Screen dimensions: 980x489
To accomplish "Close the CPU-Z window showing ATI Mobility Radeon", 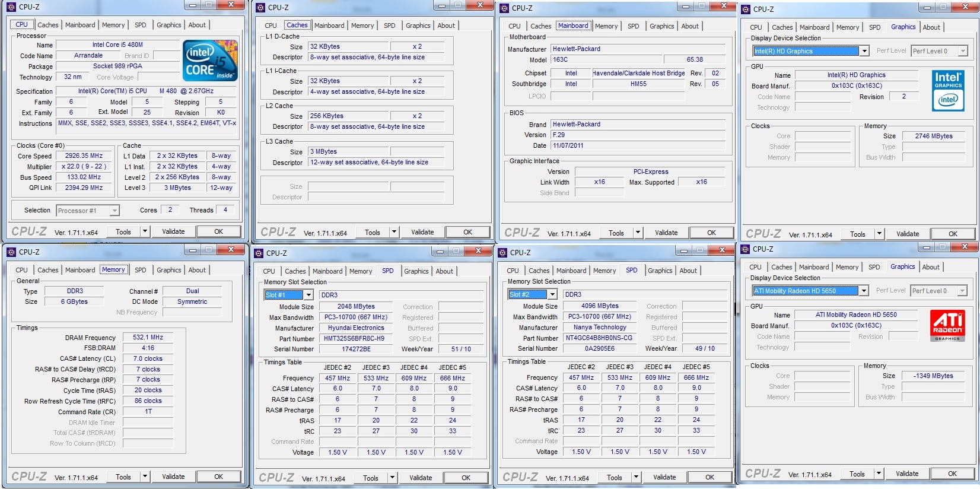I will (x=964, y=246).
